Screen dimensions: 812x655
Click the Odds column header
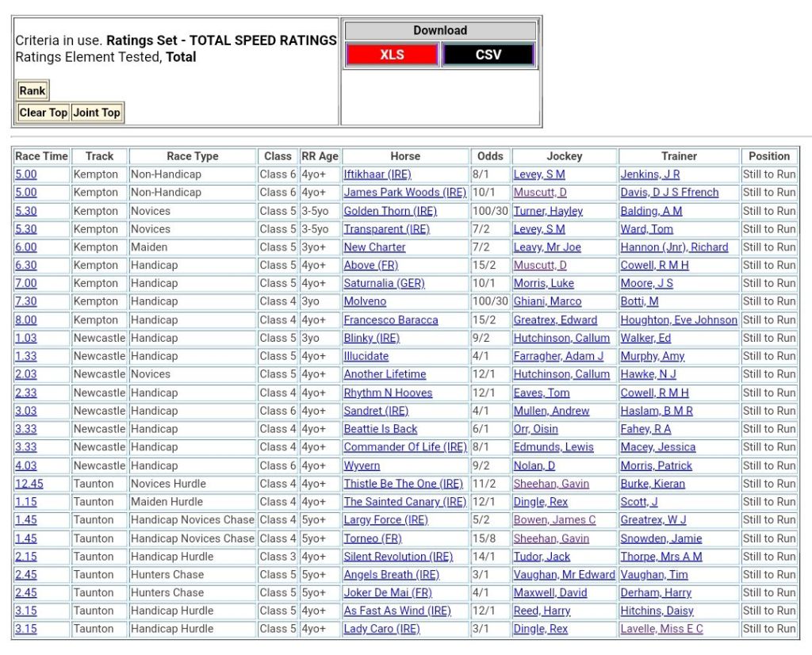[x=490, y=156]
